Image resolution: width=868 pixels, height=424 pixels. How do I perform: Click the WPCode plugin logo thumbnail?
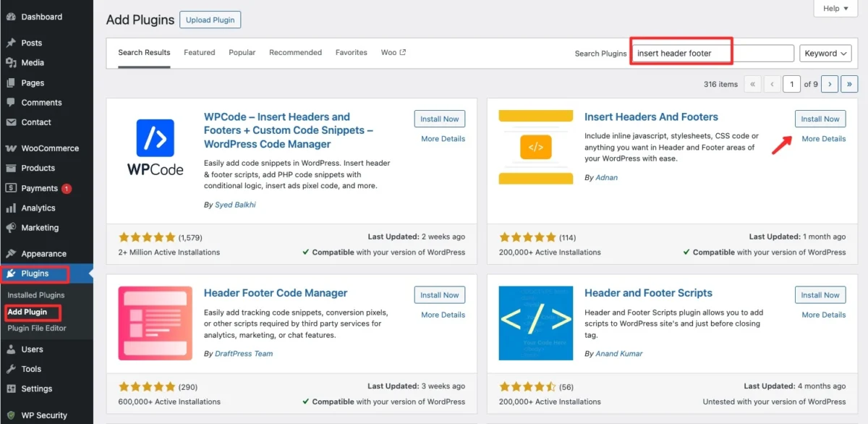pyautogui.click(x=156, y=148)
